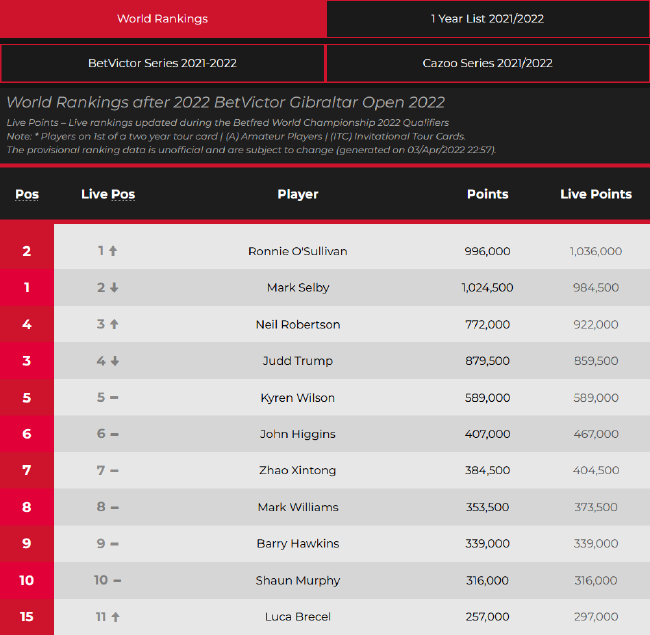Open the Cazoo Series 2021/2022 tab
This screenshot has width=650, height=635.
click(x=487, y=63)
